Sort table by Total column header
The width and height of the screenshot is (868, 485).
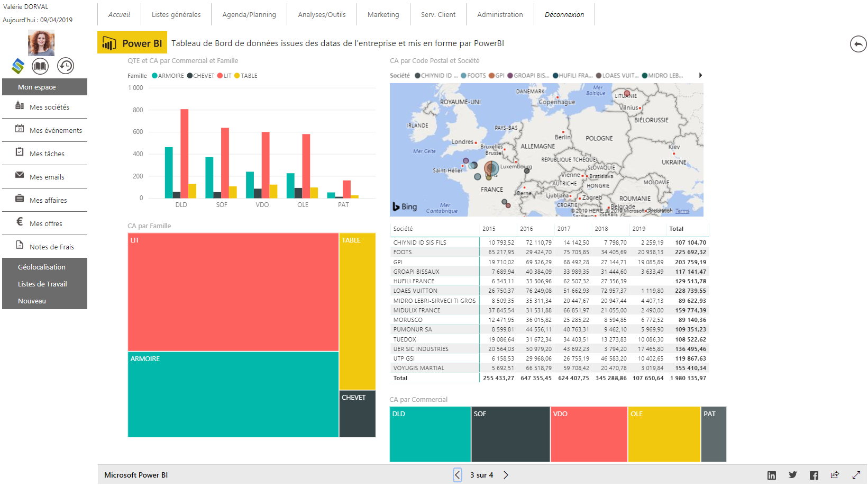point(676,229)
